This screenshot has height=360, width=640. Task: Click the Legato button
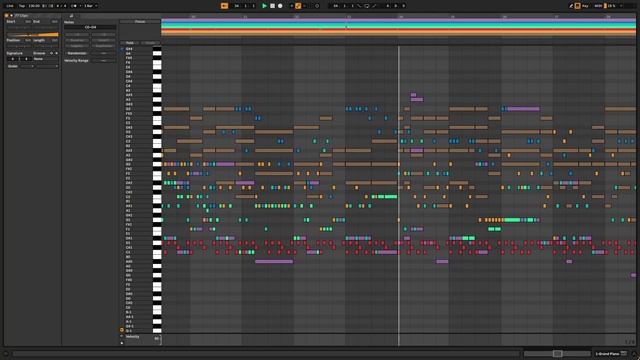(77, 46)
